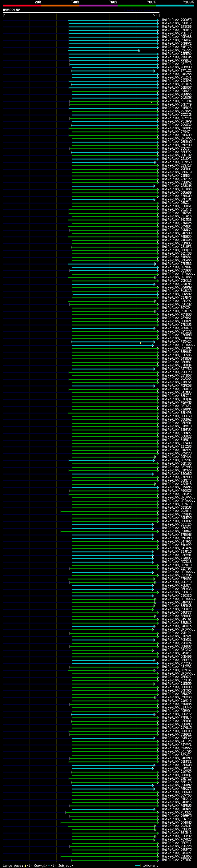Open hit UniRef100_A7QMF6

pyautogui.click(x=177, y=30)
